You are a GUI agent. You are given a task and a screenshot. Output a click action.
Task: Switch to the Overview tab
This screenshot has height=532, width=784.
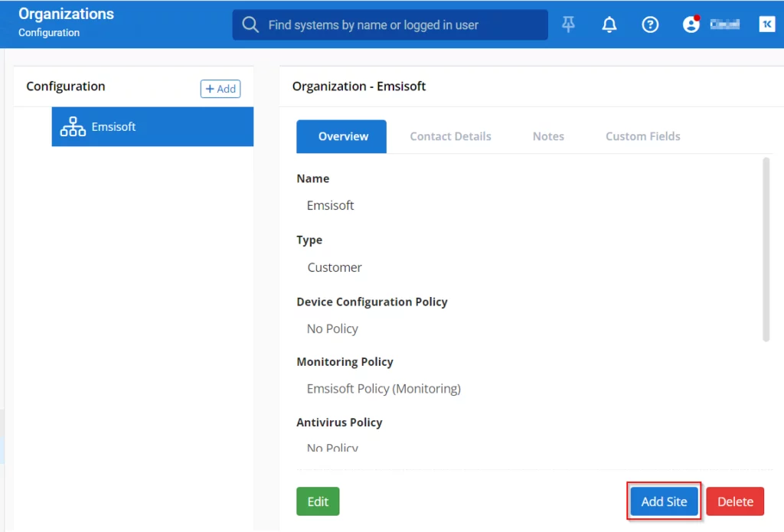pyautogui.click(x=343, y=136)
